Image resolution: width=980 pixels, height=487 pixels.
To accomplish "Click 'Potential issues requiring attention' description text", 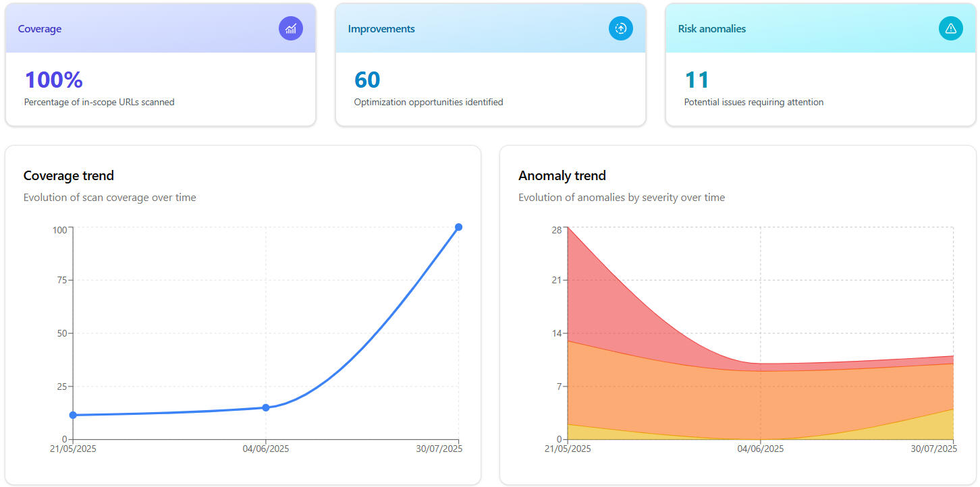I will point(754,103).
